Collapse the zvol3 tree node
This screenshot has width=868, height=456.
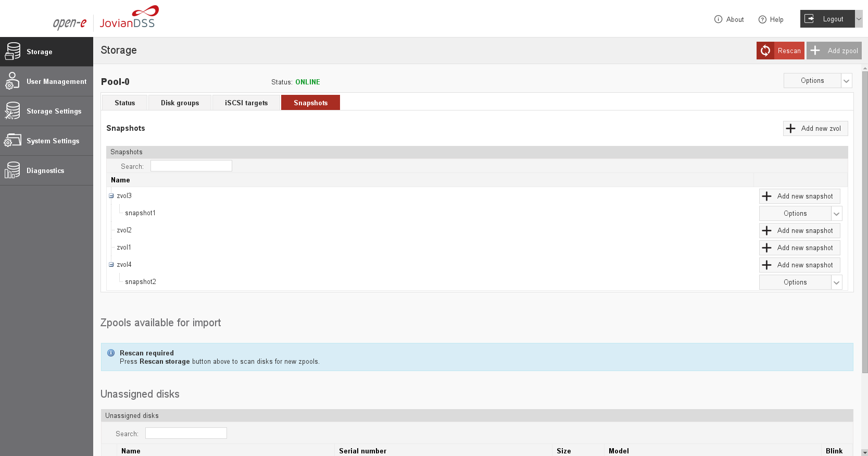click(x=111, y=196)
